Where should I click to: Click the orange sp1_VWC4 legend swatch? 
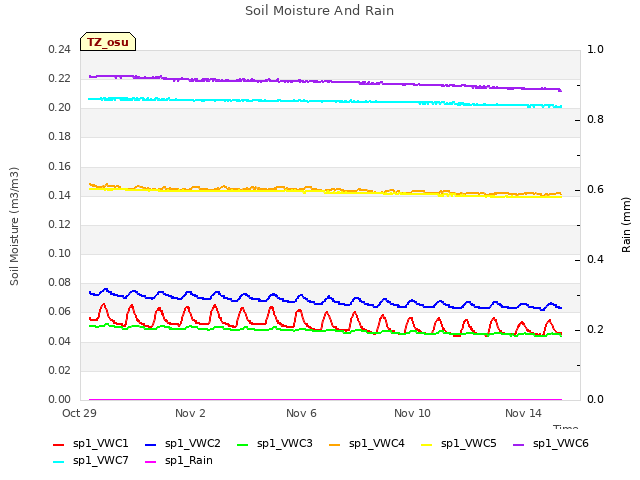(x=335, y=444)
